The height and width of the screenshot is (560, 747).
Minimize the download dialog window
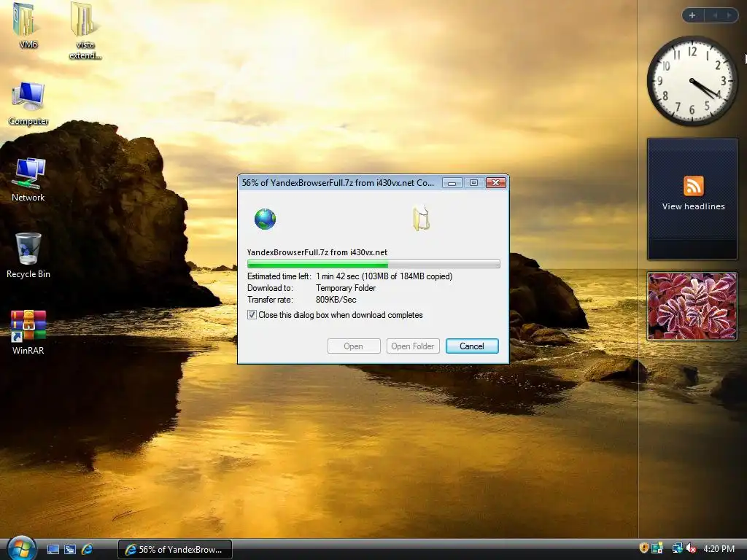pyautogui.click(x=452, y=183)
